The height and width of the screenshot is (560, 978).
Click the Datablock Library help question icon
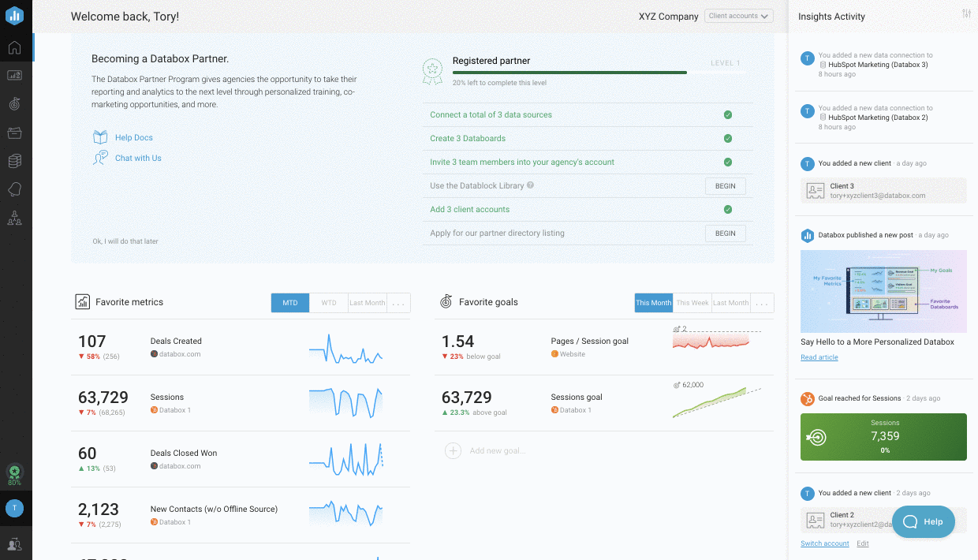[530, 185]
